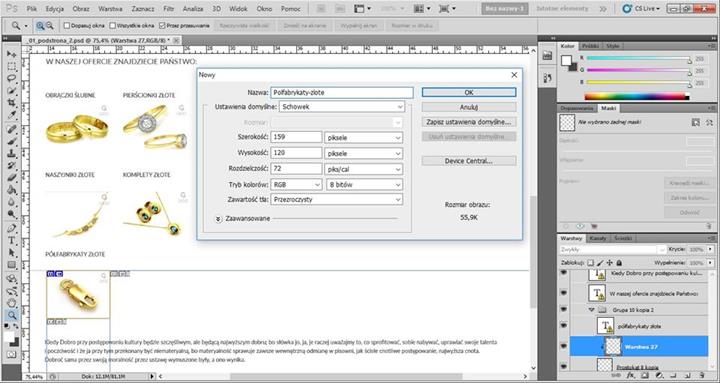Hide the Grupa 10 kopia 2 group
The height and width of the screenshot is (383, 720).
[563, 310]
